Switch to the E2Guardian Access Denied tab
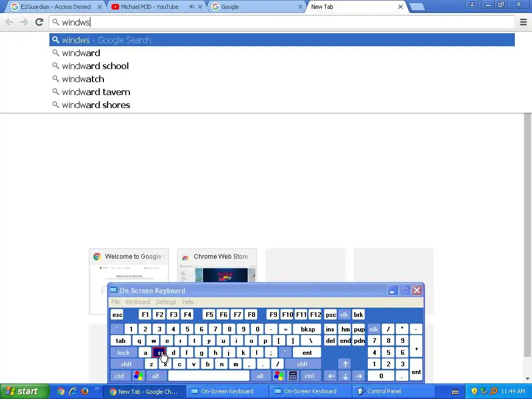Image resolution: width=532 pixels, height=399 pixels. point(56,7)
